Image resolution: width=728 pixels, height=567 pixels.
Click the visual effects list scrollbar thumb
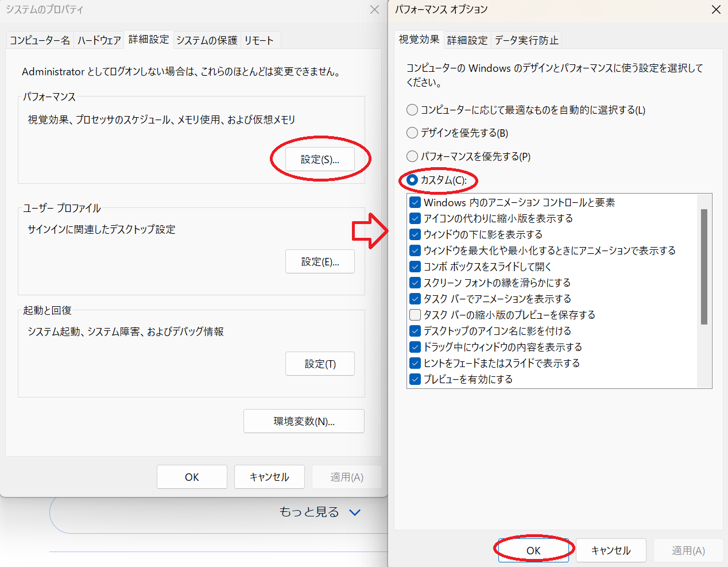[x=704, y=267]
